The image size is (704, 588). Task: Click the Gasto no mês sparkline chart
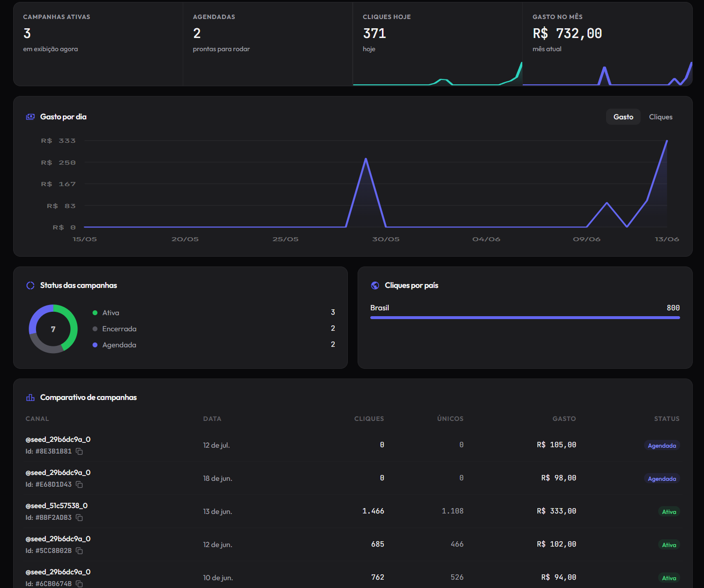608,74
